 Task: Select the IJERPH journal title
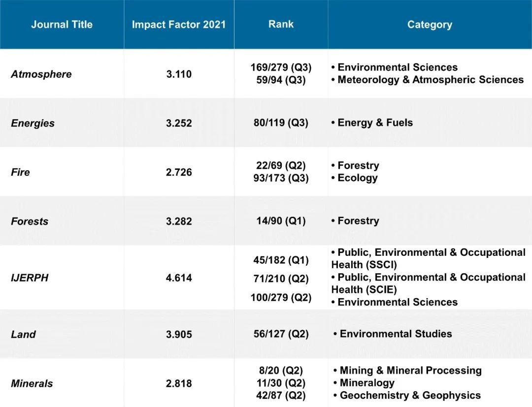[x=30, y=278]
